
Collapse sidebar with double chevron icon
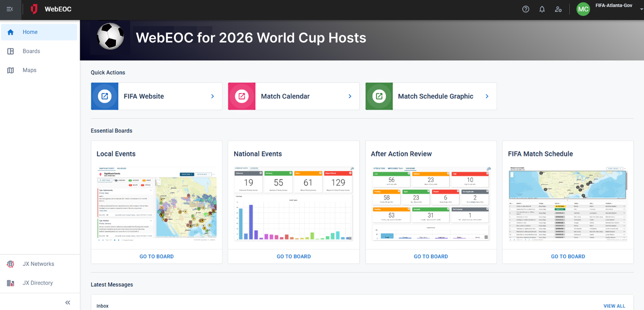(68, 302)
